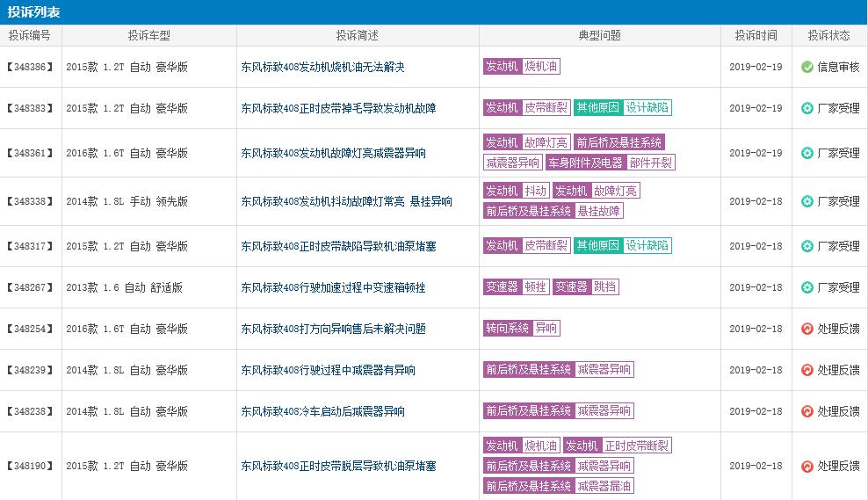Click complaint number 【348361】
868x500 pixels.
(x=31, y=154)
